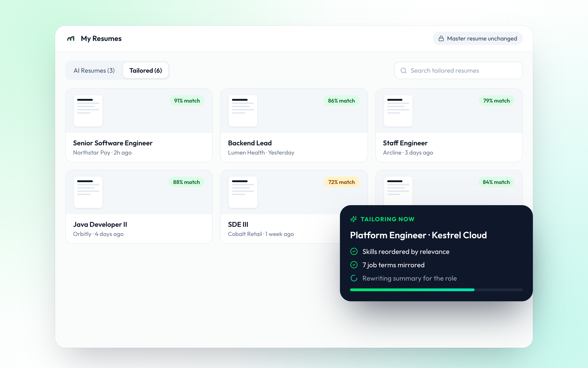Click spinner icon beside Rewriting summary
This screenshot has height=368, width=588.
point(354,278)
